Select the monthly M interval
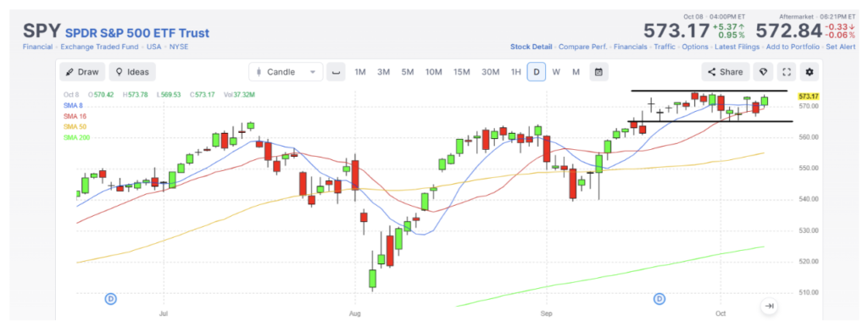 pos(576,72)
